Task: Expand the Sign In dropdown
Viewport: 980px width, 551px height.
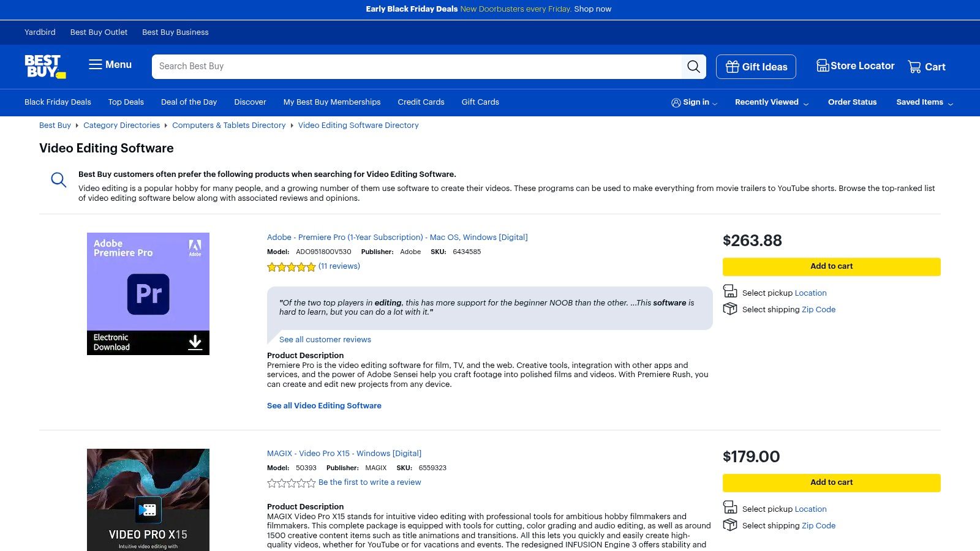Action: [x=694, y=102]
